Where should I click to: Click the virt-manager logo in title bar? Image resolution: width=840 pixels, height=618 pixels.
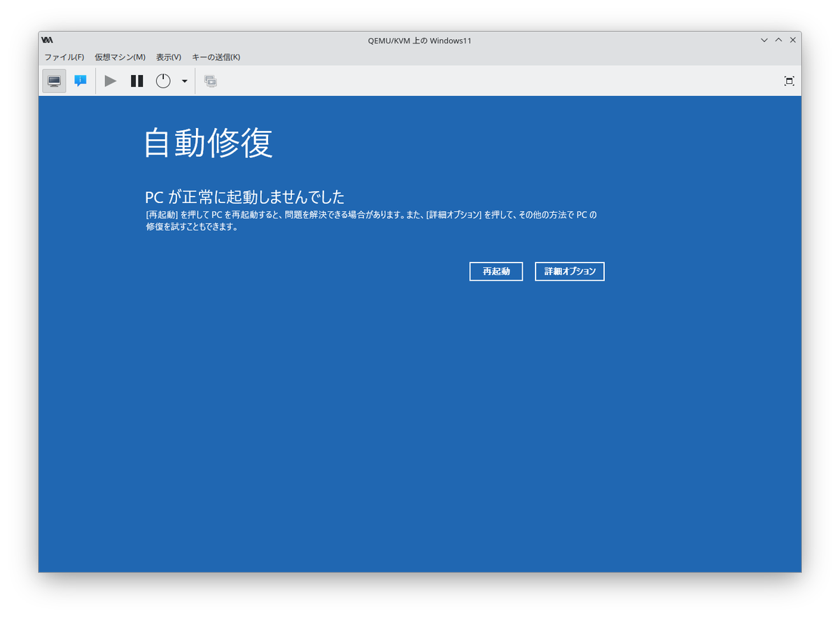coord(48,41)
